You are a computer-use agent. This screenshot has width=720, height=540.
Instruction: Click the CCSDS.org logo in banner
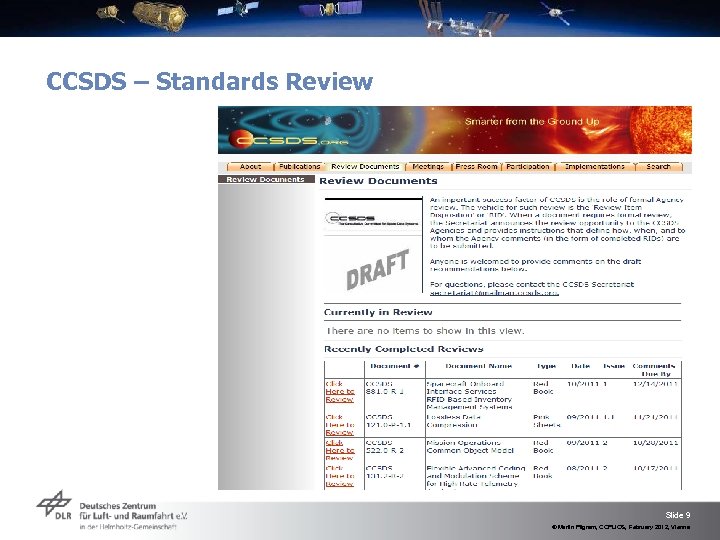pyautogui.click(x=288, y=139)
